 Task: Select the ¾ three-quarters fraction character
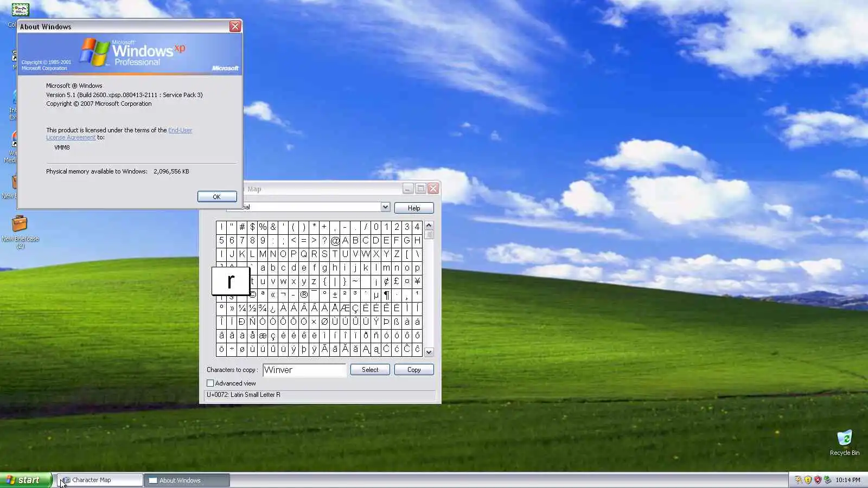(263, 308)
